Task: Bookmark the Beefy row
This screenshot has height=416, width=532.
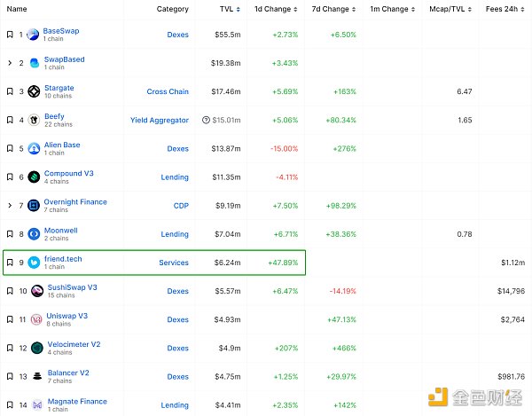Action: point(10,120)
